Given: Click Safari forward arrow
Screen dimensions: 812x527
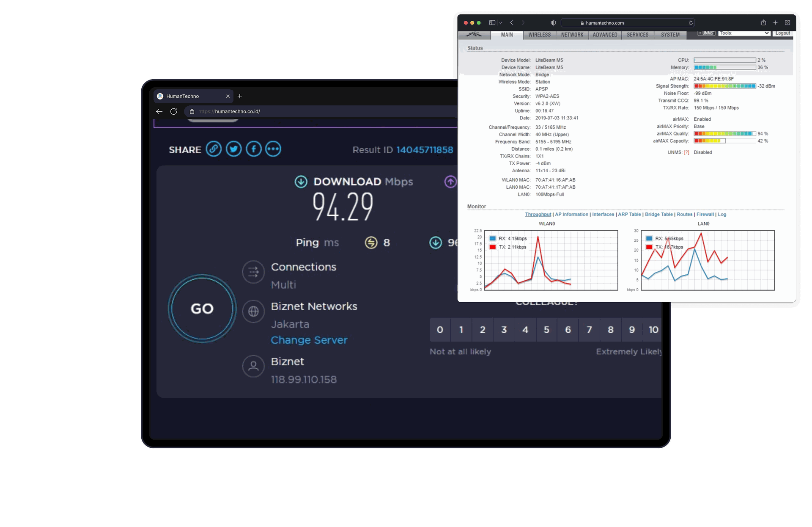Looking at the screenshot, I should 523,23.
